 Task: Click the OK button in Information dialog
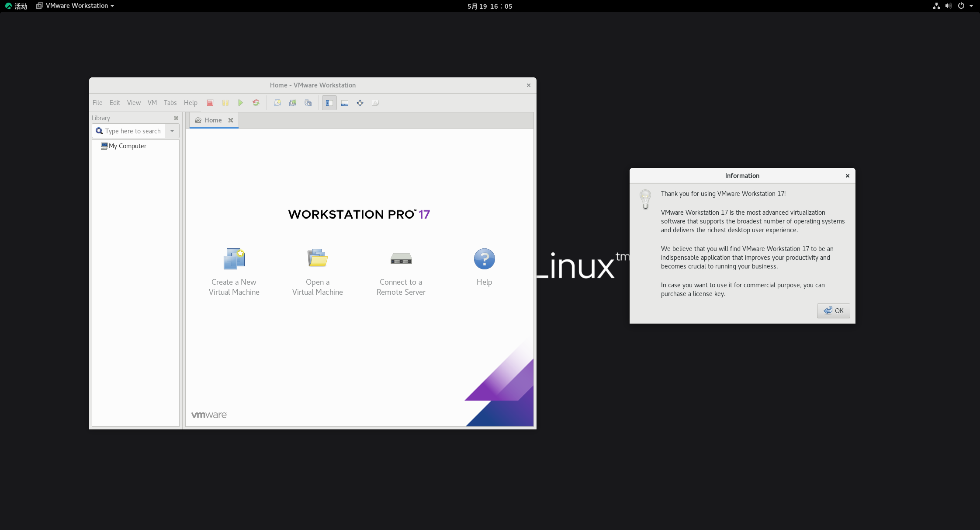(x=834, y=311)
